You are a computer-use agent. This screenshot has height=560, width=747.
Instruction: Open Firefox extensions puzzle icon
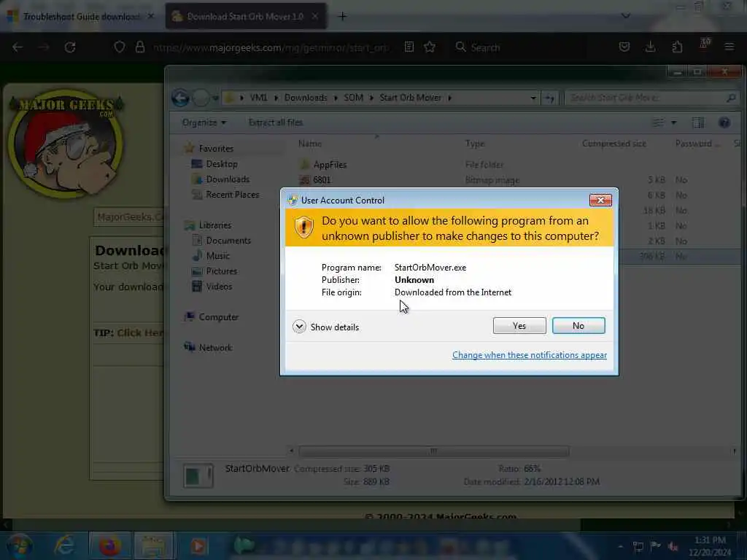pyautogui.click(x=677, y=47)
